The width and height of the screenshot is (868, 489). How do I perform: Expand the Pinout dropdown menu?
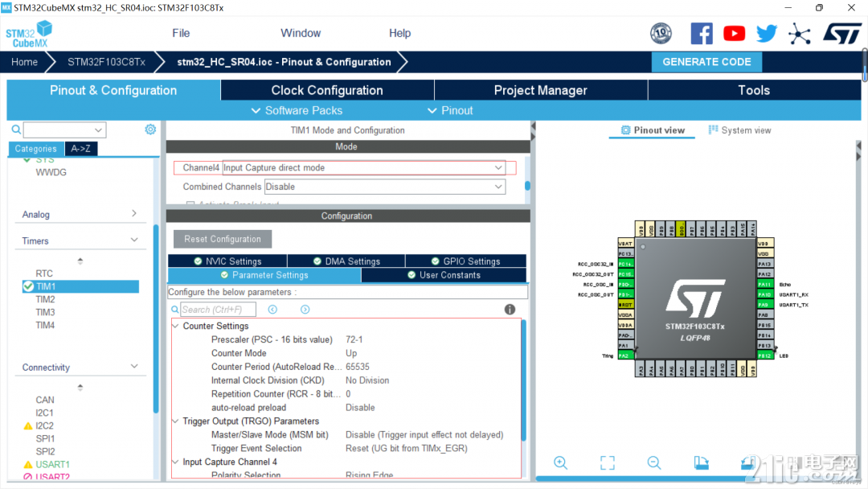pyautogui.click(x=450, y=111)
